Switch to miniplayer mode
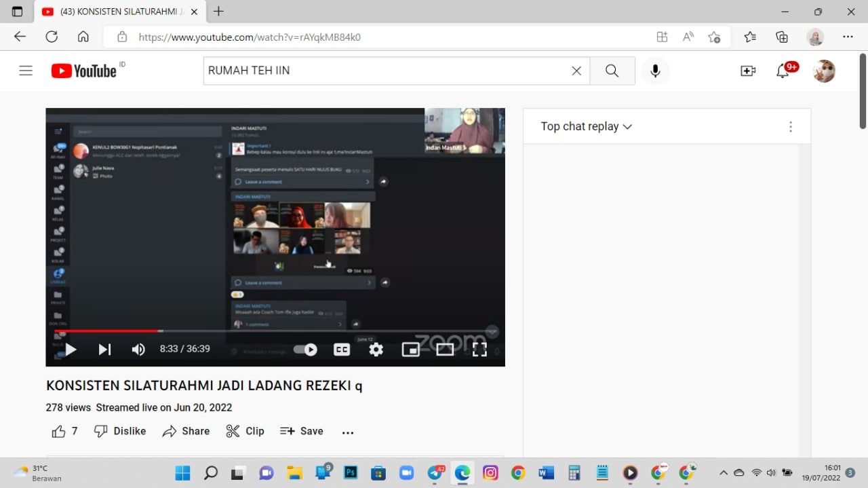This screenshot has height=488, width=868. [x=410, y=350]
